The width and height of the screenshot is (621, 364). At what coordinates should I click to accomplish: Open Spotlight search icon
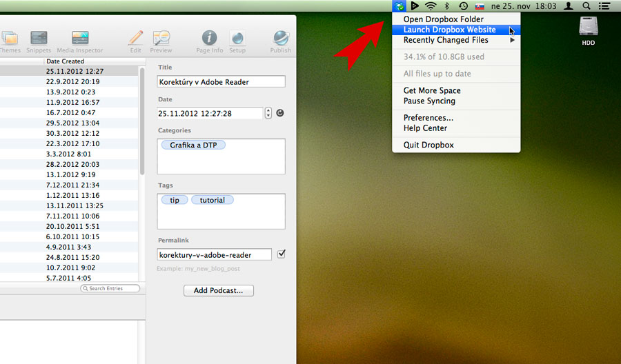click(x=586, y=6)
